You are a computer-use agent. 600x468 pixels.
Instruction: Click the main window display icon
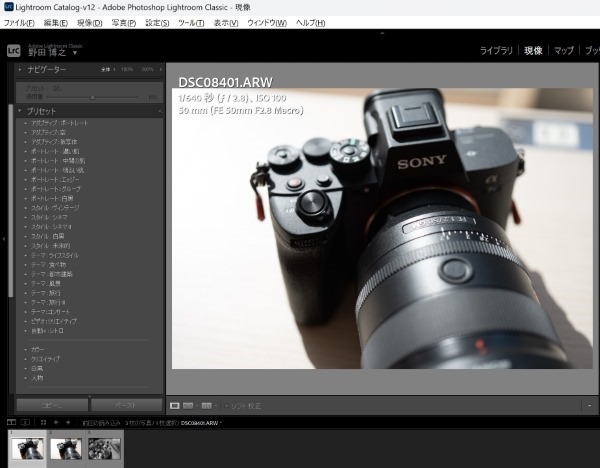10,423
